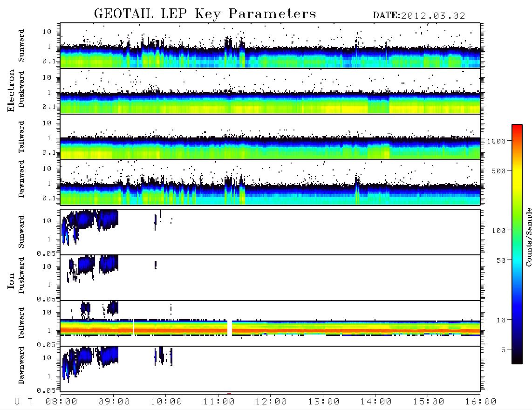This screenshot has width=532, height=410.
Task: Click the vertical "Electron" group label
Action: click(x=11, y=90)
